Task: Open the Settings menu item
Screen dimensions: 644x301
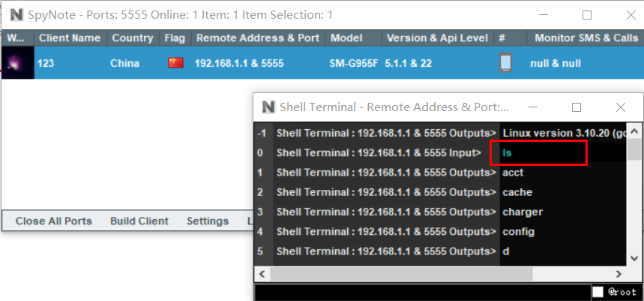Action: (208, 221)
